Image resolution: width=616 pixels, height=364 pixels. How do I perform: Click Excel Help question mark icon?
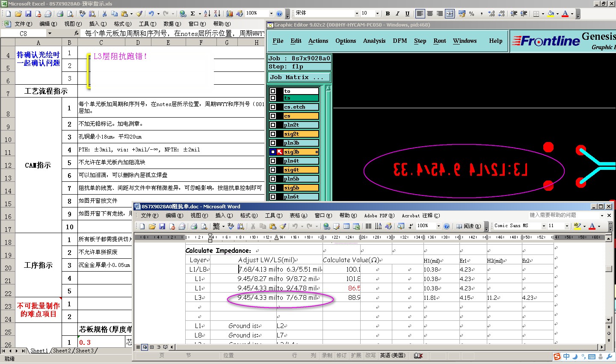click(279, 14)
